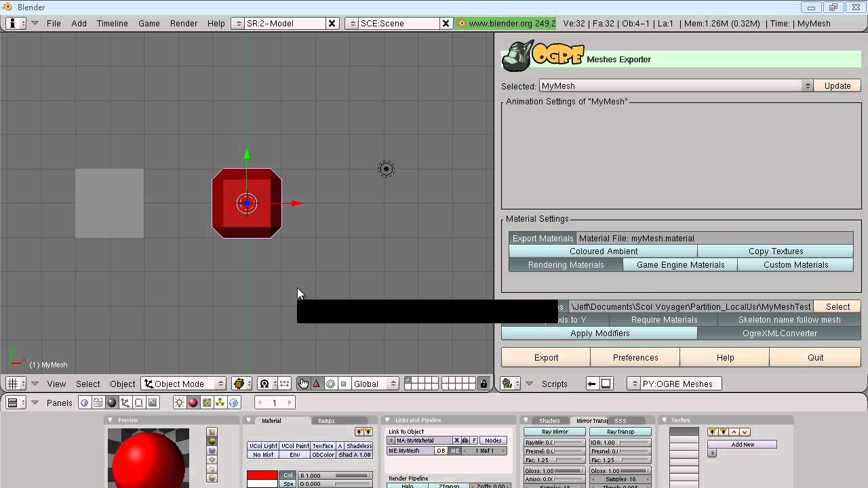Open the Global orientation dropdown

[375, 384]
